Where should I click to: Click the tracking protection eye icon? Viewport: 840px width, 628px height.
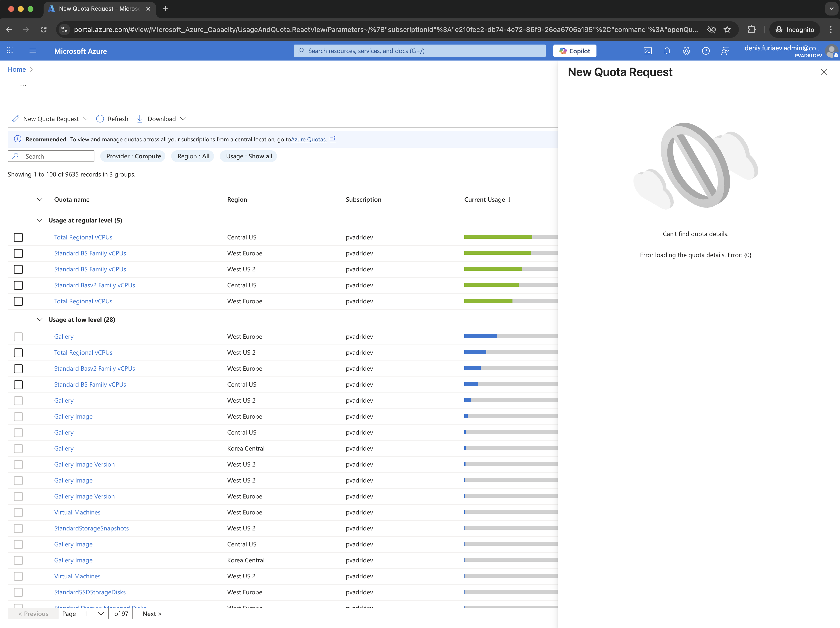coord(711,29)
